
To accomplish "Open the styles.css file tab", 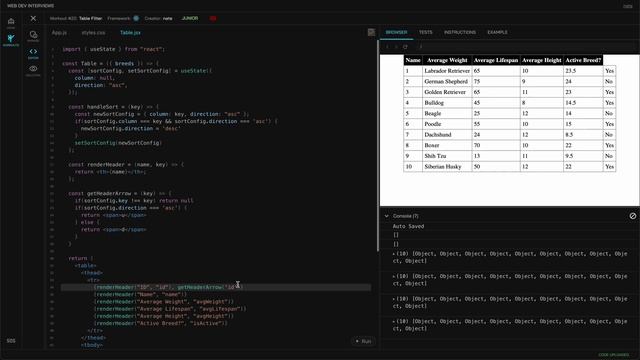I will 93,32.
